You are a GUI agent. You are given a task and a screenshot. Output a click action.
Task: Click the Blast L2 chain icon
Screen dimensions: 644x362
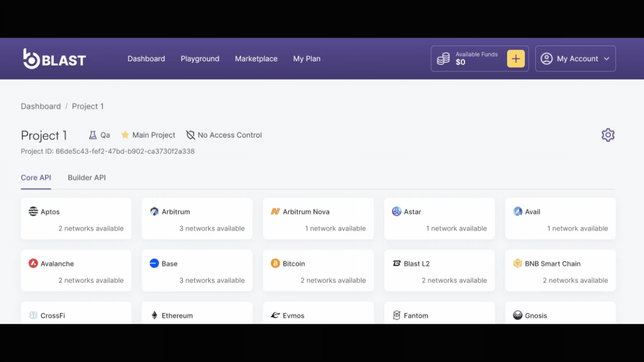tap(396, 263)
